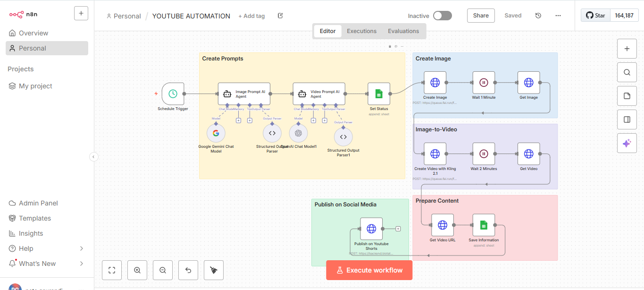Click the zoom to fit icon

coord(111,270)
